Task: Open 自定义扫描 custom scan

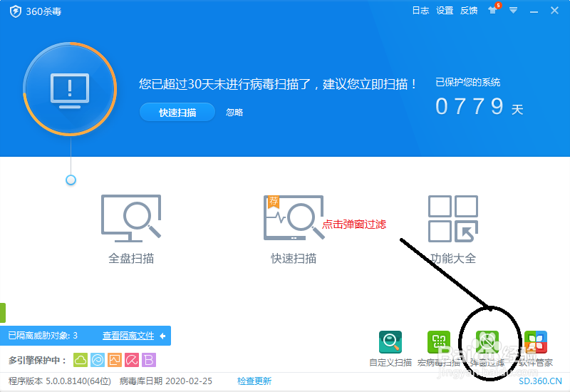Action: click(x=390, y=349)
